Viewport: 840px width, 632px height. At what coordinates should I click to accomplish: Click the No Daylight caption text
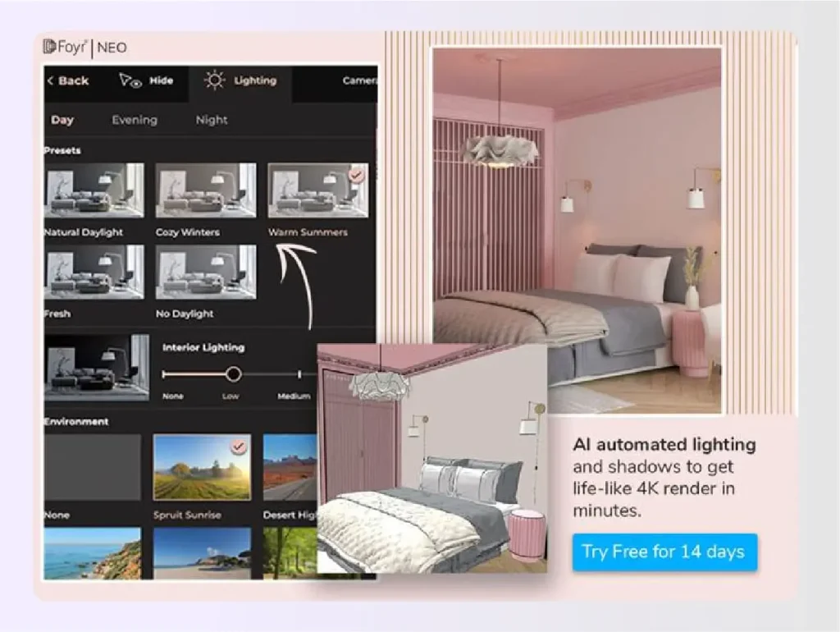[x=185, y=314]
